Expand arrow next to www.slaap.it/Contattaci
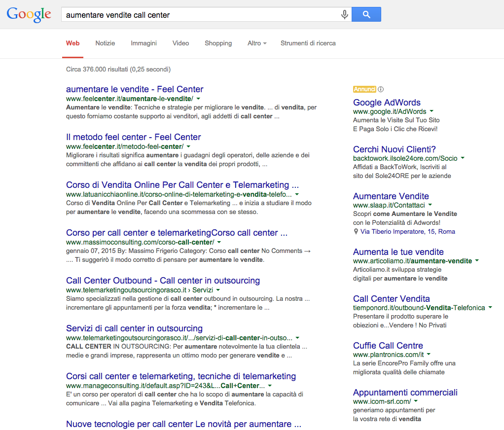Image resolution: width=504 pixels, height=430 pixels. [431, 205]
